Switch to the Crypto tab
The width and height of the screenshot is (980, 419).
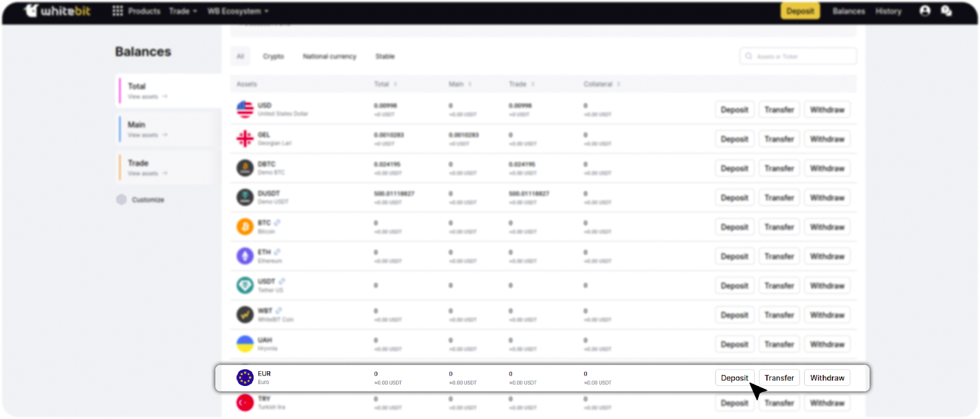click(273, 56)
